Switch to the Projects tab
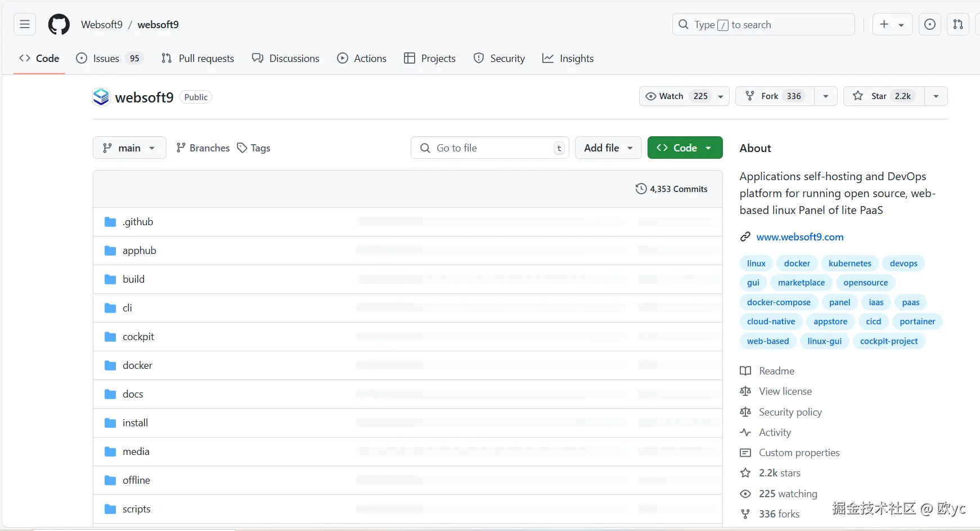Screen dimensions: 980x531 click(x=430, y=59)
